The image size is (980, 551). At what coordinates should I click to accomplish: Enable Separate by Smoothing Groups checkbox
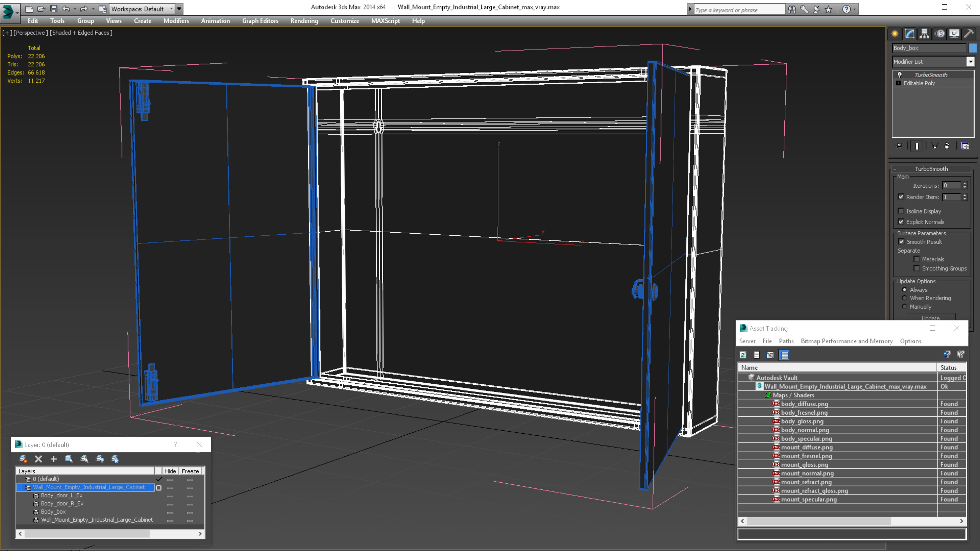[x=917, y=268]
